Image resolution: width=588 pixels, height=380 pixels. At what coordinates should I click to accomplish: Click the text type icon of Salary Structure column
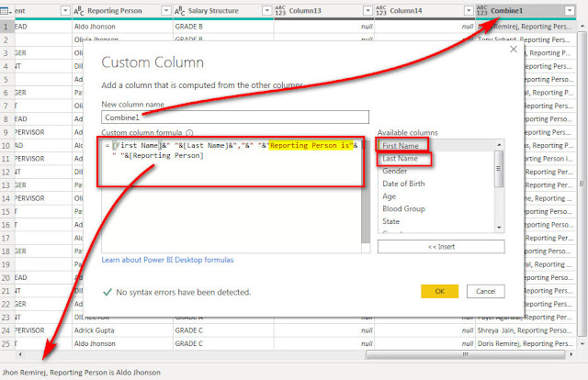pyautogui.click(x=180, y=11)
